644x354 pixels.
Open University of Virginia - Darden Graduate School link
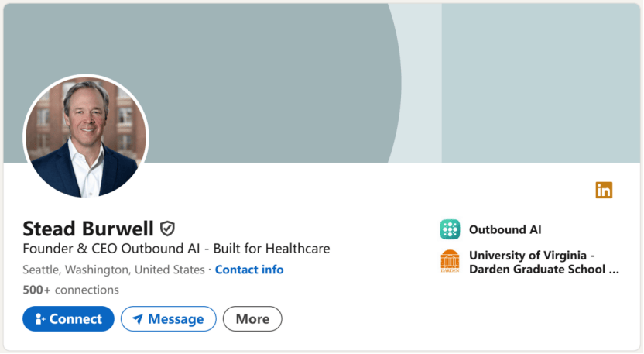point(543,262)
